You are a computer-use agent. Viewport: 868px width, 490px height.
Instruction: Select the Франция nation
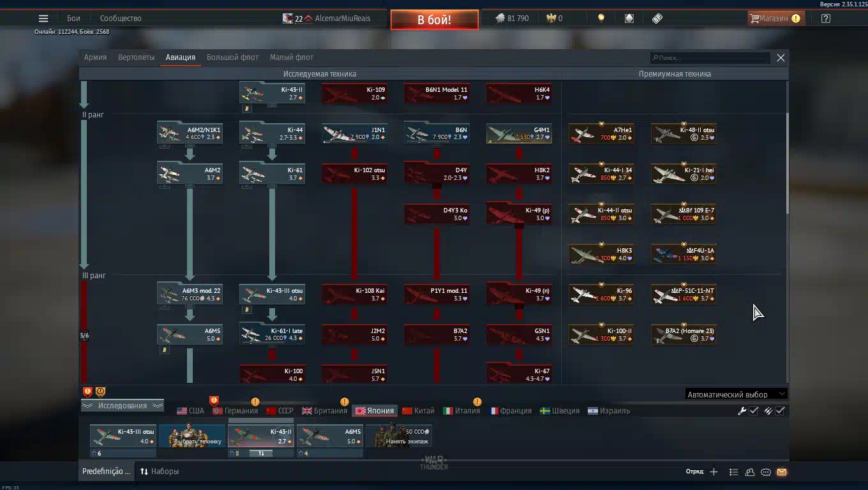(x=510, y=411)
